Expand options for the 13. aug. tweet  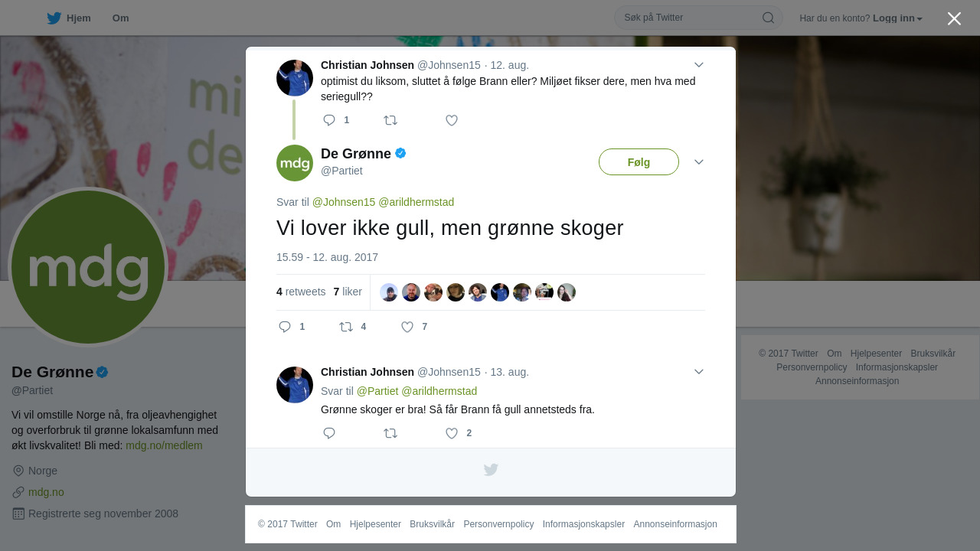tap(698, 372)
